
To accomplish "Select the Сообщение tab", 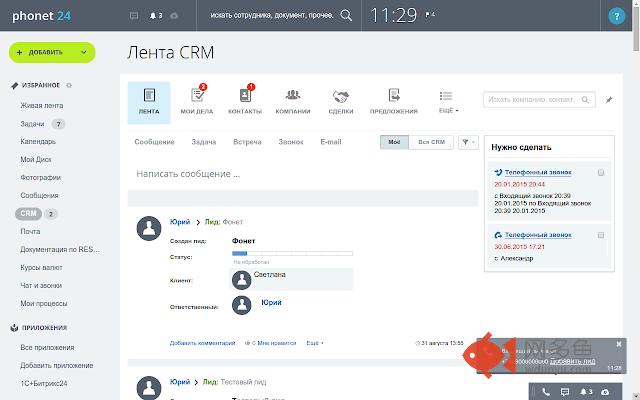I will click(154, 142).
